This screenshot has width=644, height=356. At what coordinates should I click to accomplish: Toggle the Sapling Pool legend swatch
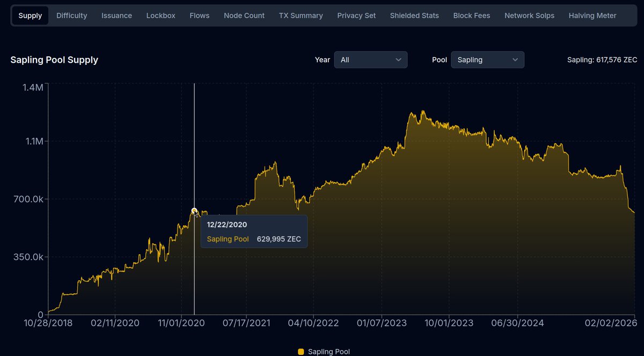(301, 352)
